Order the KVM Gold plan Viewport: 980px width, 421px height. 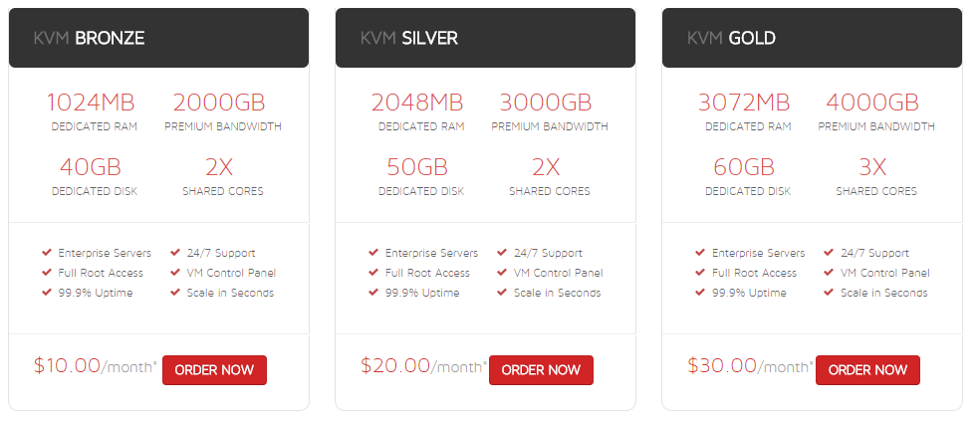(867, 370)
